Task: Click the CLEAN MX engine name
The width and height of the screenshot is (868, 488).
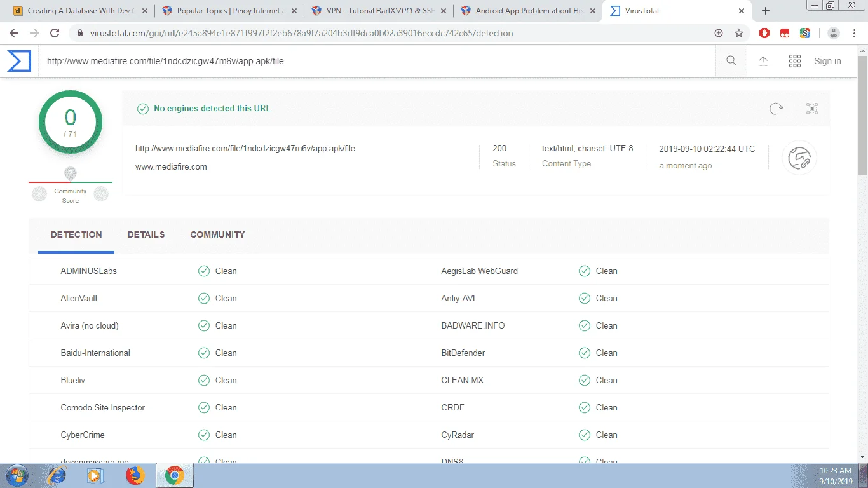Action: pyautogui.click(x=463, y=381)
